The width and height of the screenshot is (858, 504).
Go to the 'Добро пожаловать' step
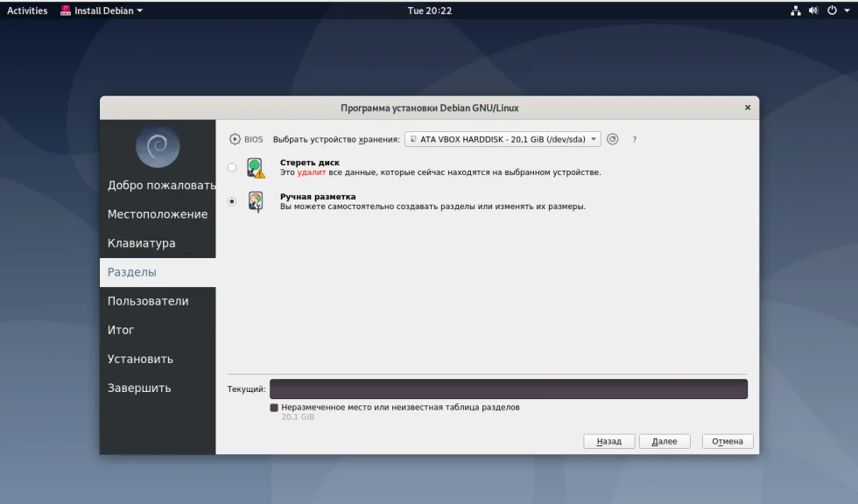tap(158, 185)
